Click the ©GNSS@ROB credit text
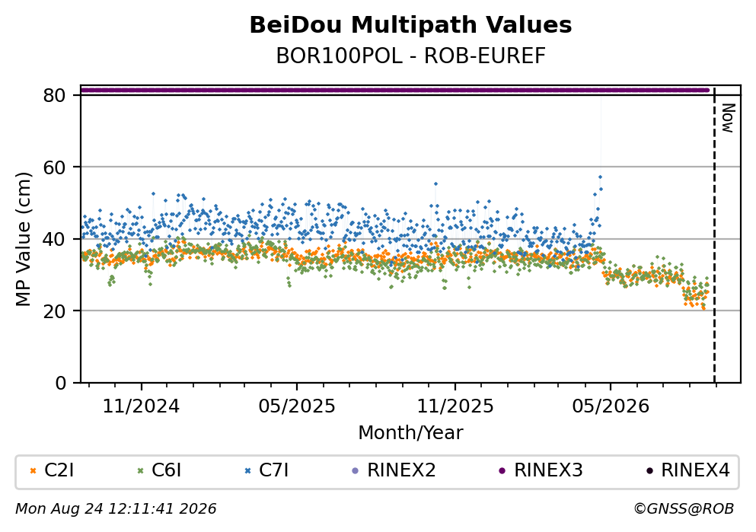756x532 pixels. (x=684, y=509)
